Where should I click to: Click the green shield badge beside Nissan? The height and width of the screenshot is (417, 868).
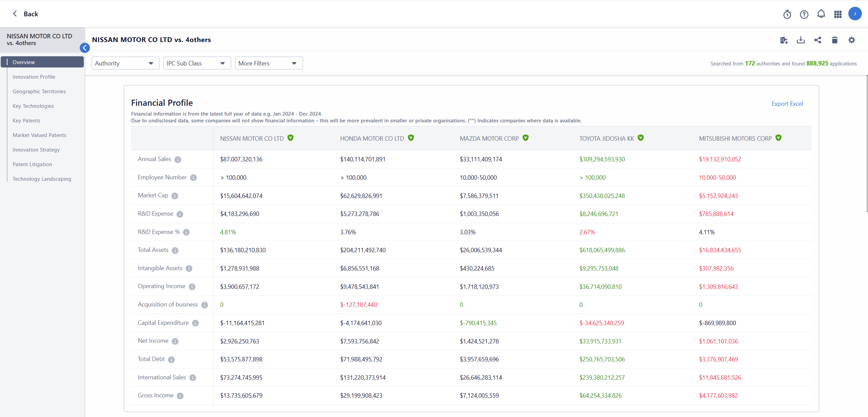[x=290, y=138]
